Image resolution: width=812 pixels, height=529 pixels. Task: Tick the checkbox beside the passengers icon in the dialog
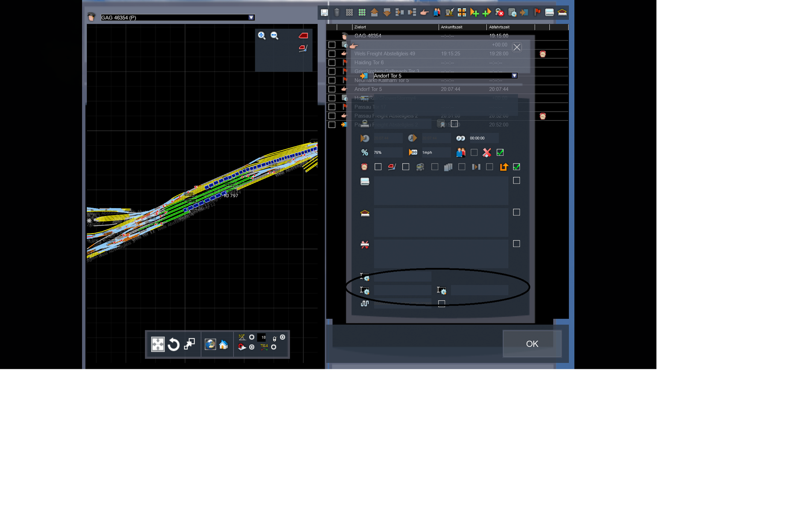[474, 153]
